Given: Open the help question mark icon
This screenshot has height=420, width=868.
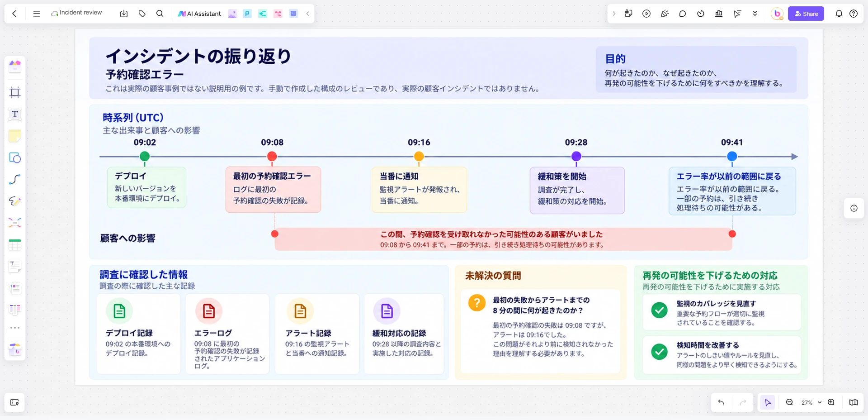Looking at the screenshot, I should pyautogui.click(x=854, y=14).
